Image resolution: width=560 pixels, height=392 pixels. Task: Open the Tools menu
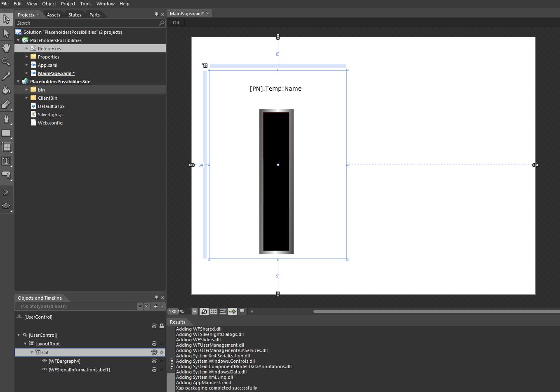(x=86, y=4)
